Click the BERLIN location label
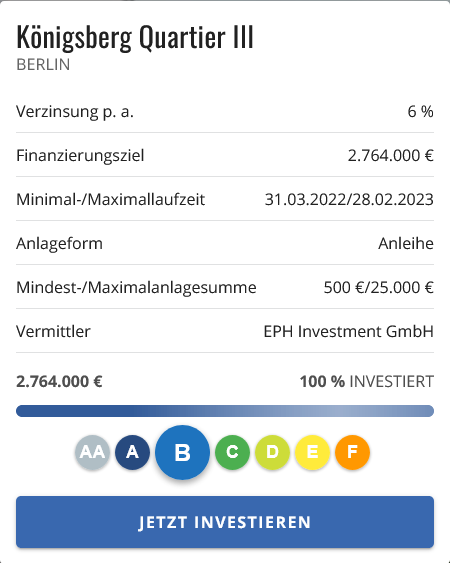Screen dimensions: 450x563 coord(43,65)
